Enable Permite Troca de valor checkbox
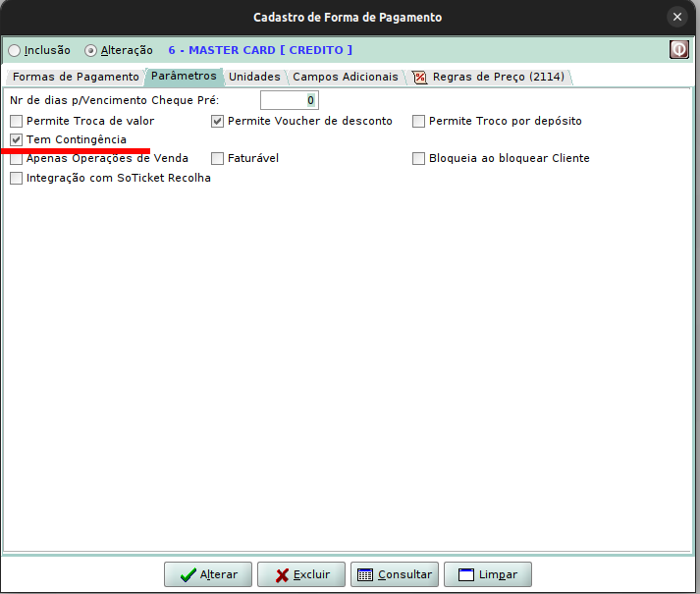 point(16,121)
